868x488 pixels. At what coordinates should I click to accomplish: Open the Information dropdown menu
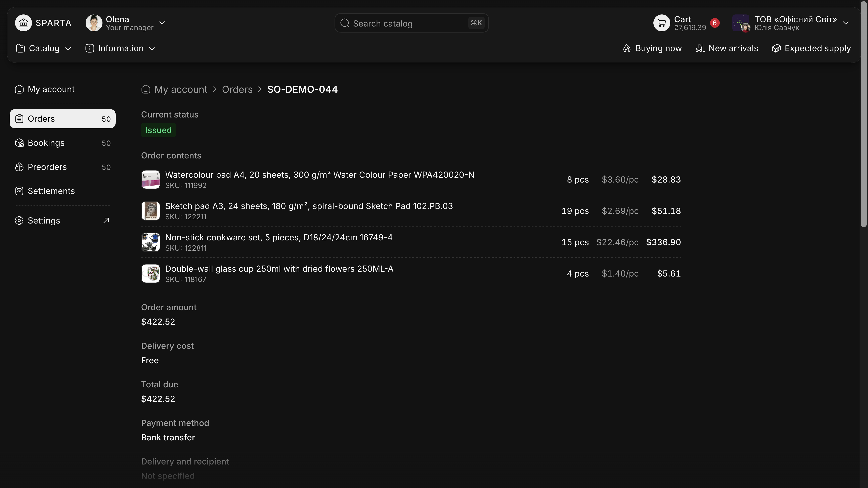120,48
